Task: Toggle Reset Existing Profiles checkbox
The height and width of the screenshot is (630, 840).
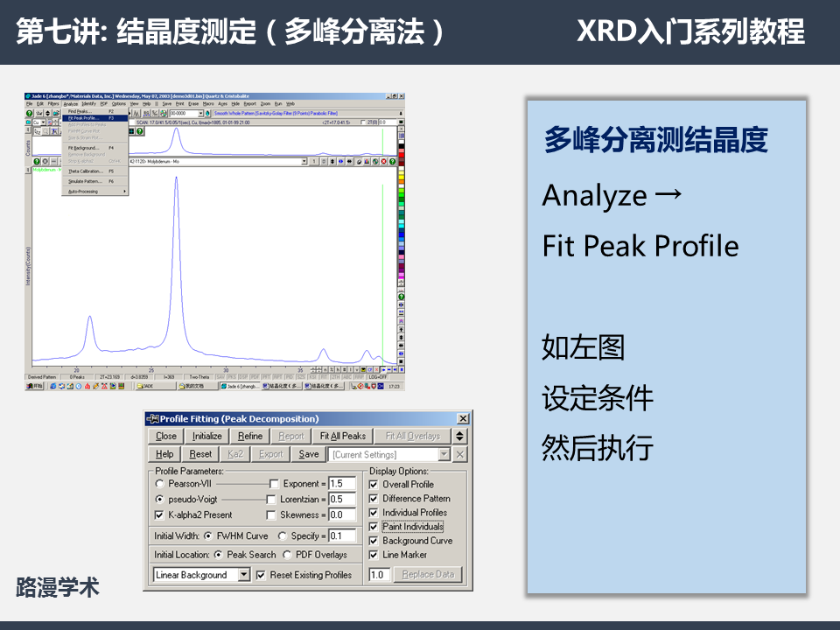Action: 261,575
